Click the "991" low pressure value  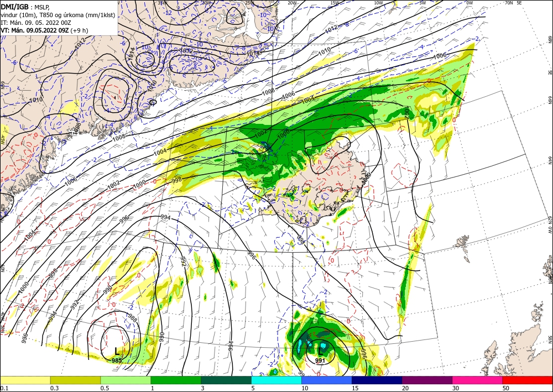[320, 360]
